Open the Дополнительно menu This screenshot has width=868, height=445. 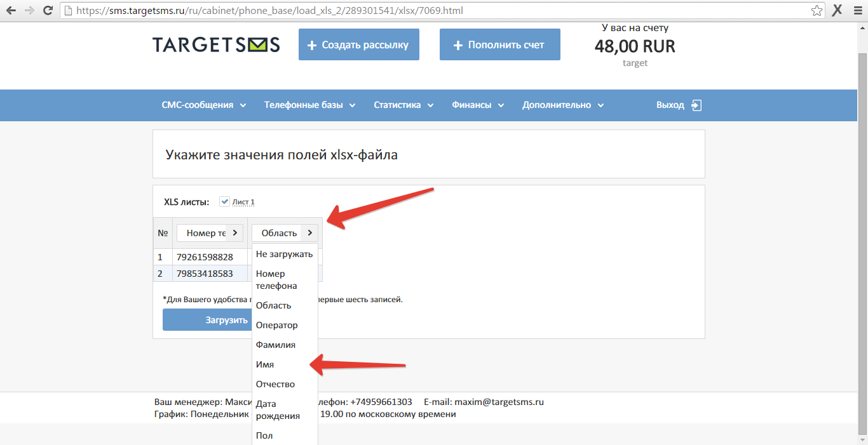[563, 105]
